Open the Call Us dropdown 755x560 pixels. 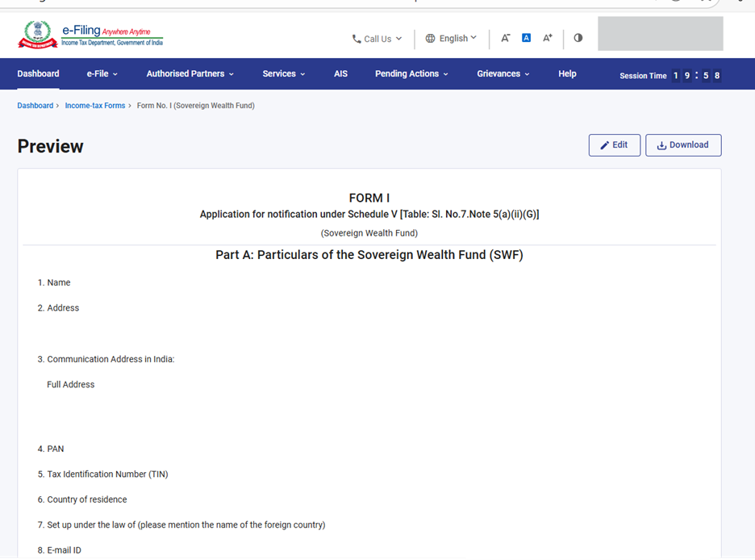[377, 39]
